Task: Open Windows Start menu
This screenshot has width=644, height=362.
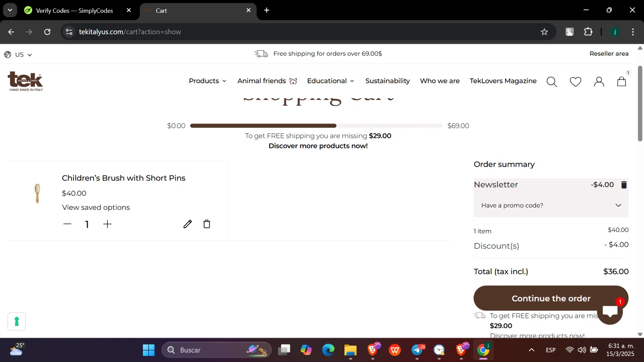Action: [x=149, y=350]
